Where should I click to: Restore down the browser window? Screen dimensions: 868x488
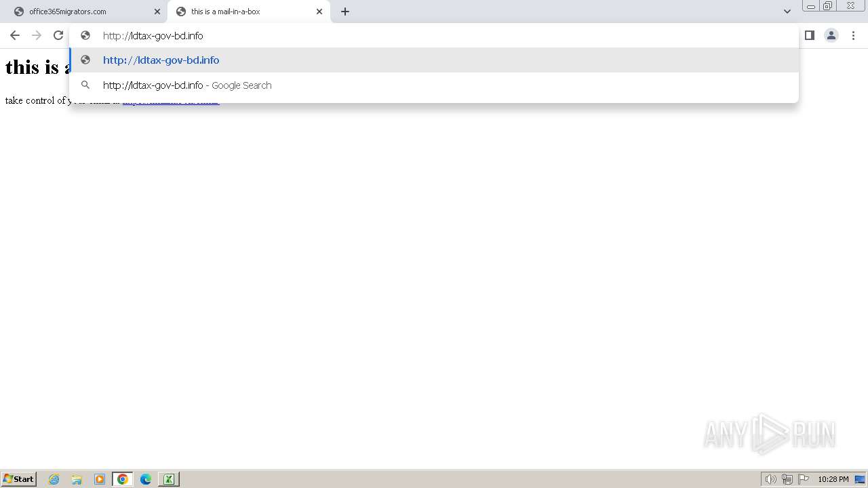(828, 5)
